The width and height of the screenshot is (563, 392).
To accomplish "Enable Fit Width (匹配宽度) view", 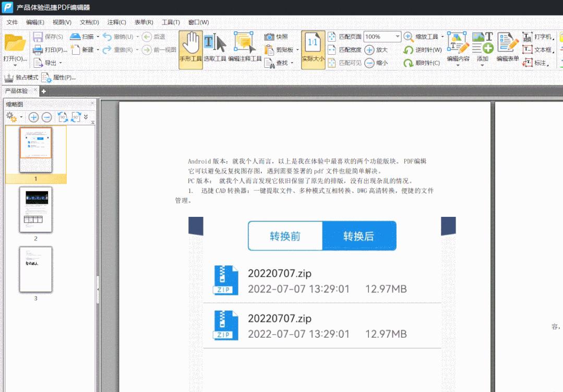I will click(x=342, y=48).
